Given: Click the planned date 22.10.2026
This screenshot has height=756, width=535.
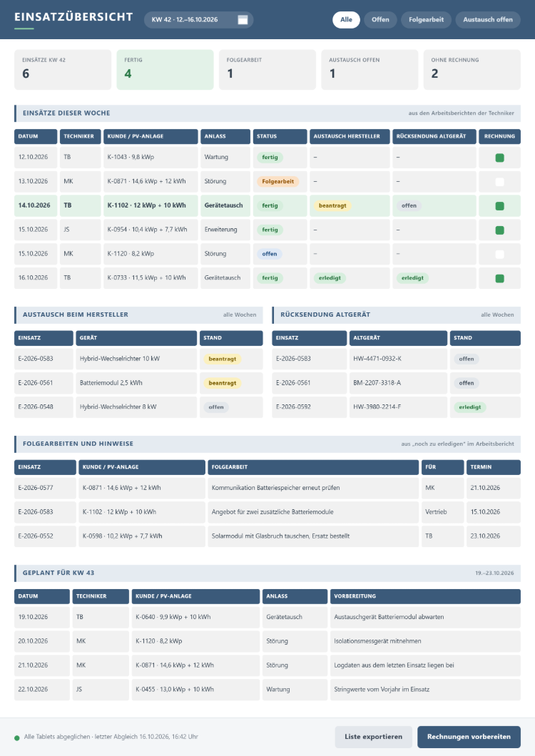Looking at the screenshot, I should pyautogui.click(x=42, y=690).
